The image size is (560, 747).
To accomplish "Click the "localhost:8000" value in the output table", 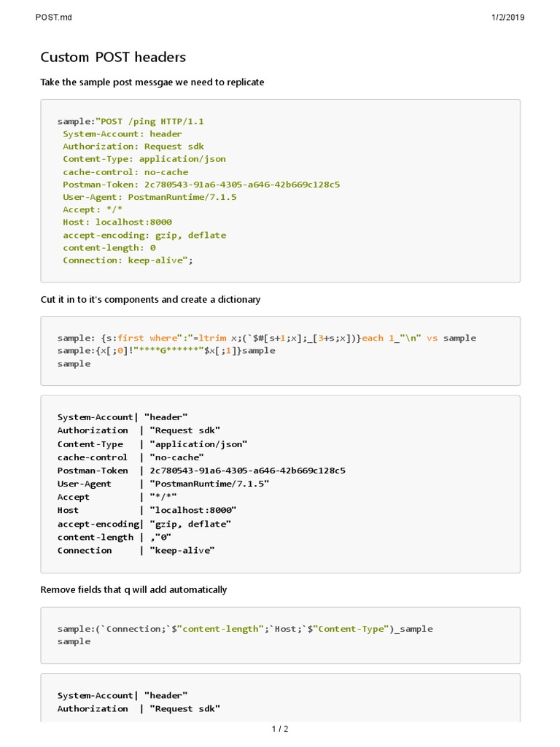I will click(x=193, y=511).
